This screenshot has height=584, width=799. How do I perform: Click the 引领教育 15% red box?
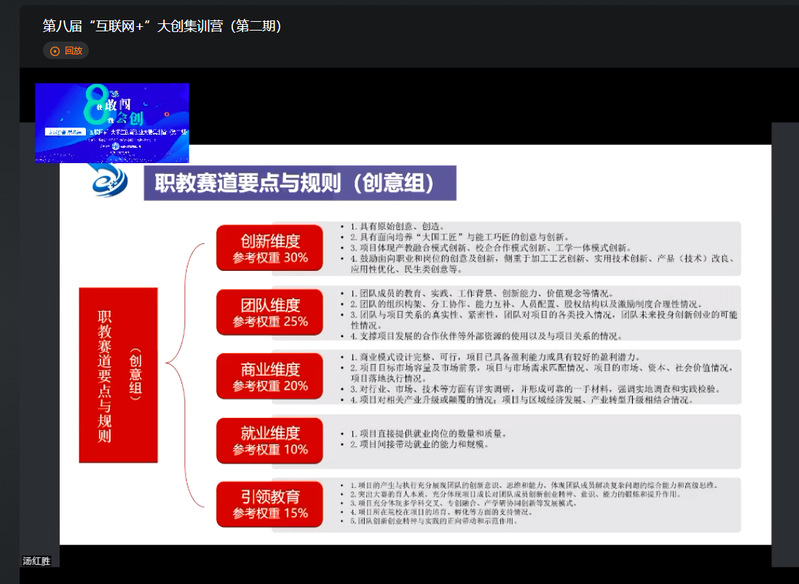pyautogui.click(x=270, y=504)
